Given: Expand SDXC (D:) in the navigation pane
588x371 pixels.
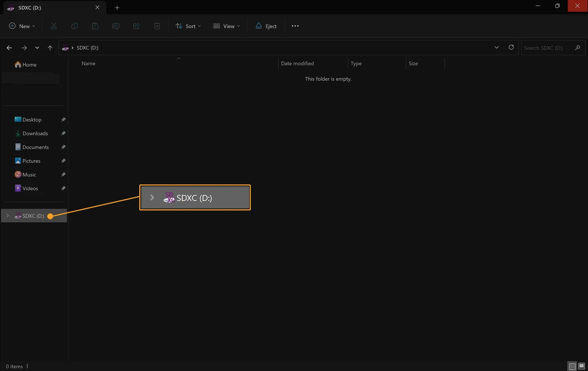Looking at the screenshot, I should (x=7, y=215).
